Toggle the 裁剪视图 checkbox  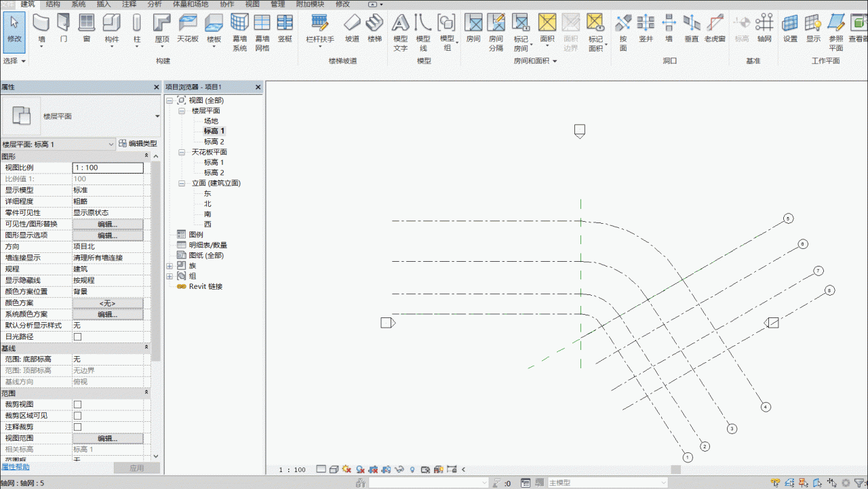click(x=77, y=404)
